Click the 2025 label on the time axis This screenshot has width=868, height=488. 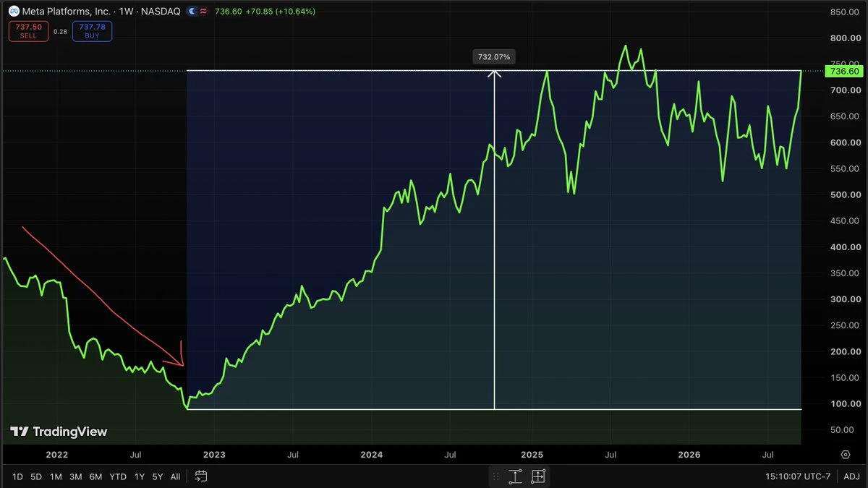tap(532, 455)
